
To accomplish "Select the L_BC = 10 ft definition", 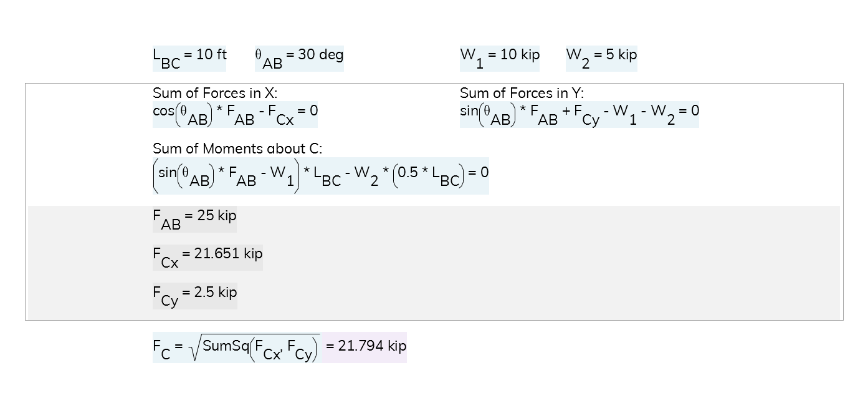I will click(189, 59).
